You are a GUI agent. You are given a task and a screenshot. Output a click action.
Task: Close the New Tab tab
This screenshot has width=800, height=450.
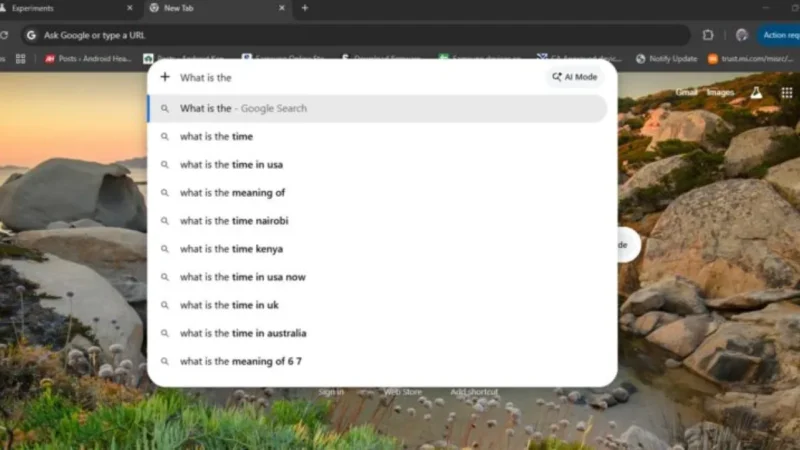click(x=282, y=8)
